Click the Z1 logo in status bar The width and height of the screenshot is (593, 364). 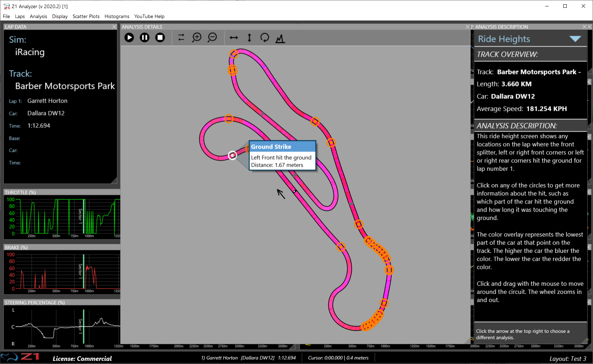(20, 357)
